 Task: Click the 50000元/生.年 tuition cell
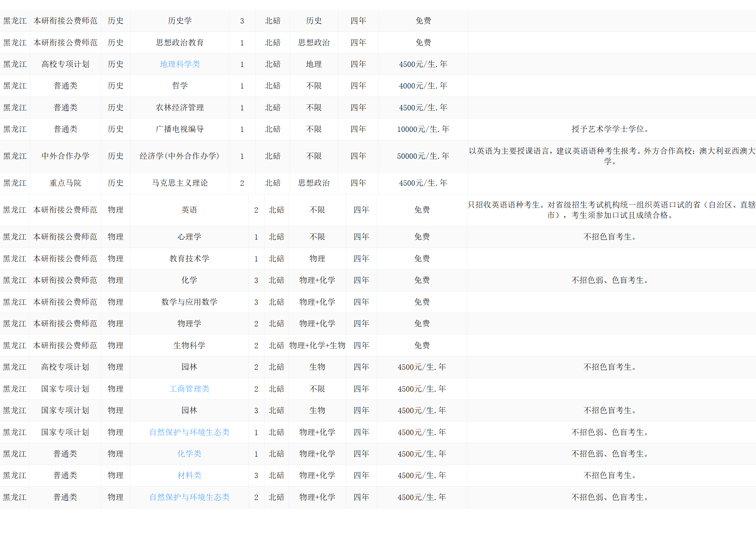point(423,156)
